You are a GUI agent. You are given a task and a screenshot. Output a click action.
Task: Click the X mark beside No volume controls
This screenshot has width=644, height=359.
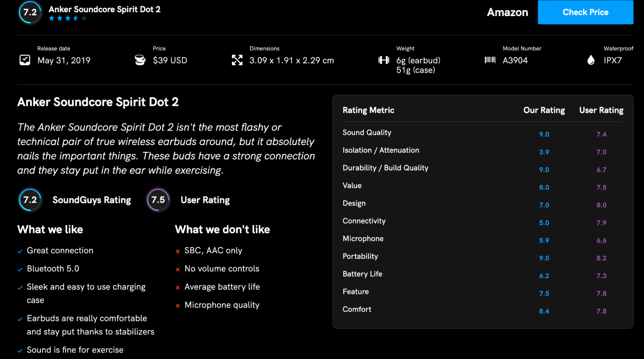tap(178, 269)
